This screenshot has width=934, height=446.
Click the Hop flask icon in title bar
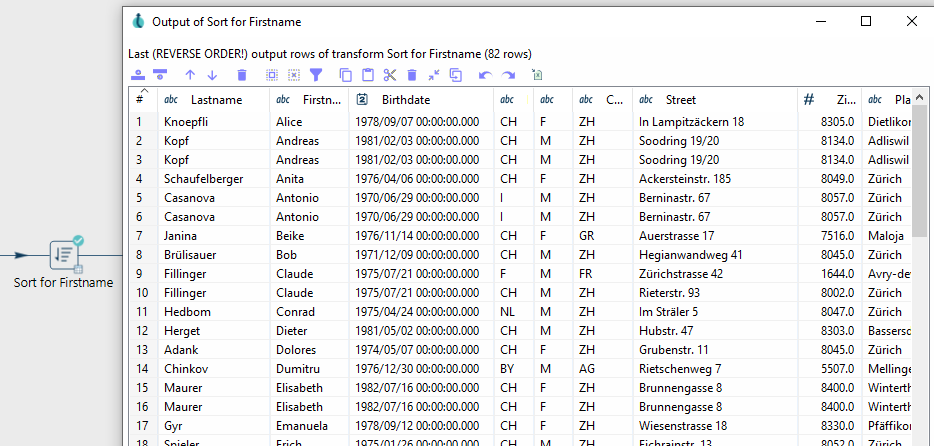click(138, 21)
